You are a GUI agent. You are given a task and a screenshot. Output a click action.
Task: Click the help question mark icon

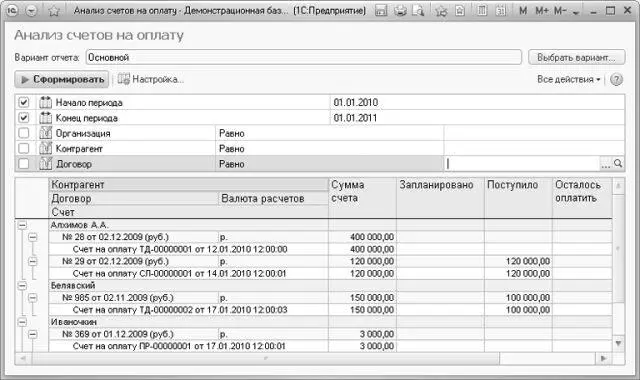(616, 80)
